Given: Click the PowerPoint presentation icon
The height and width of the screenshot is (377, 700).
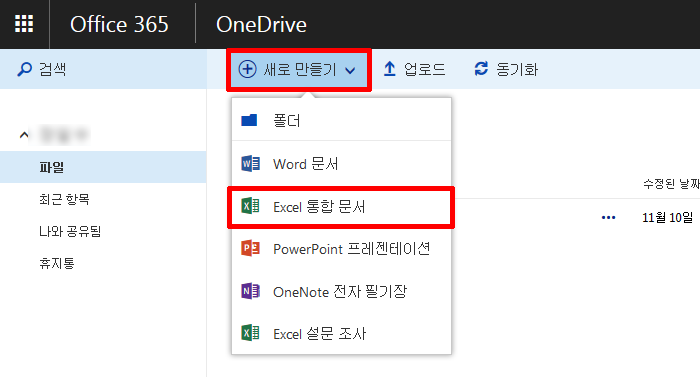Looking at the screenshot, I should pos(250,248).
